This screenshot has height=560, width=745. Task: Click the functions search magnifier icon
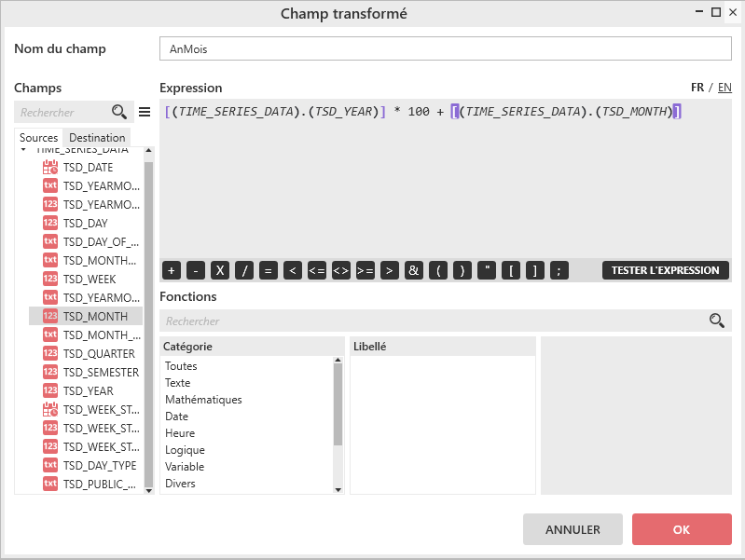[x=716, y=321]
